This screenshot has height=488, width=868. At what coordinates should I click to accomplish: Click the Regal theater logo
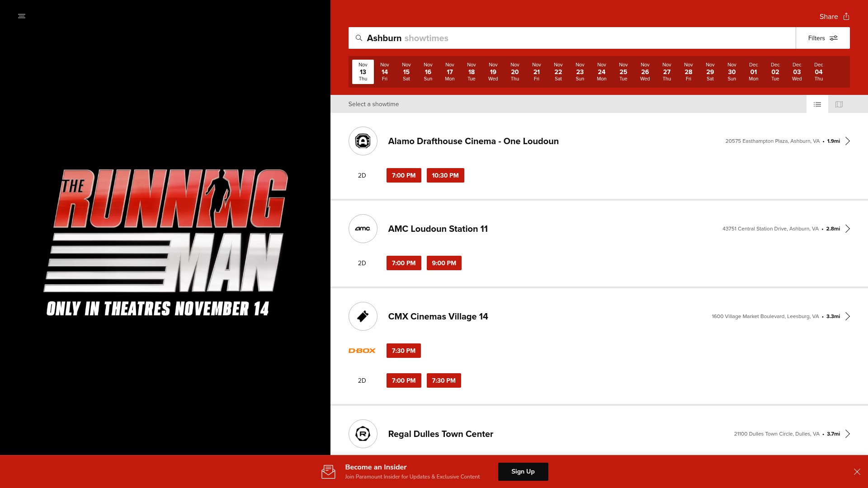pos(363,434)
